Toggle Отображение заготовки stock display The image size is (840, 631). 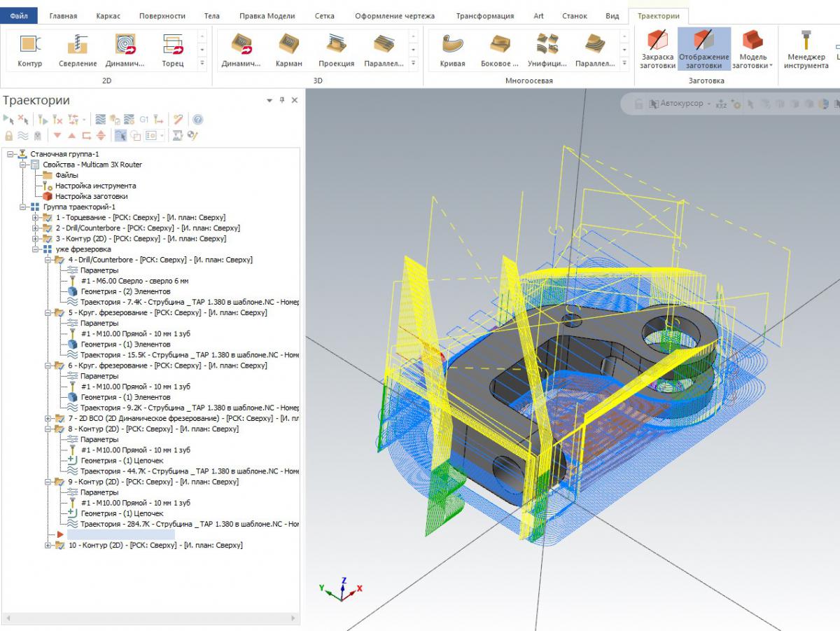[x=703, y=50]
